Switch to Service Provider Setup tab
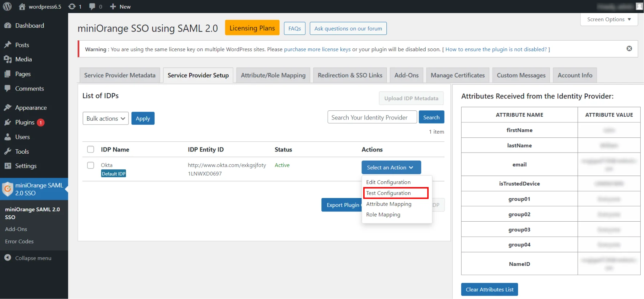644x299 pixels. click(x=198, y=75)
